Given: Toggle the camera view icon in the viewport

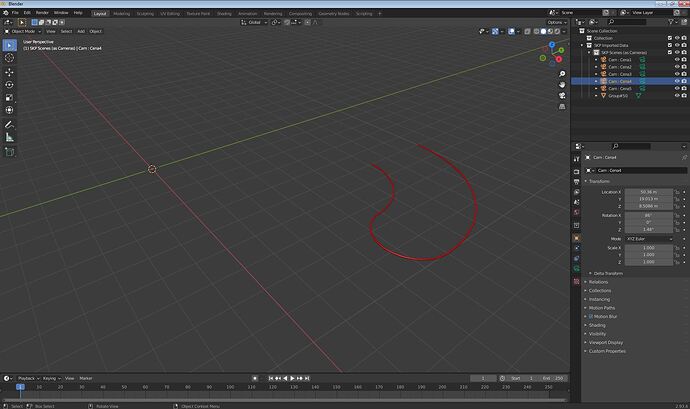Looking at the screenshot, I should coord(562,96).
